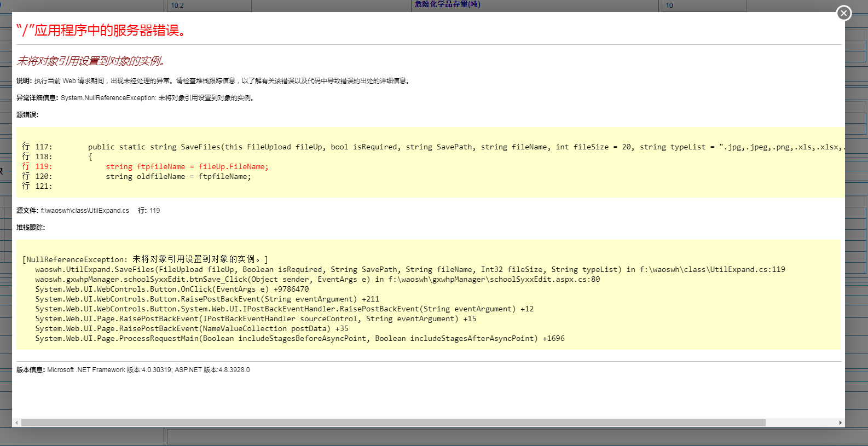Click the 说明 description sentence

[x=213, y=81]
